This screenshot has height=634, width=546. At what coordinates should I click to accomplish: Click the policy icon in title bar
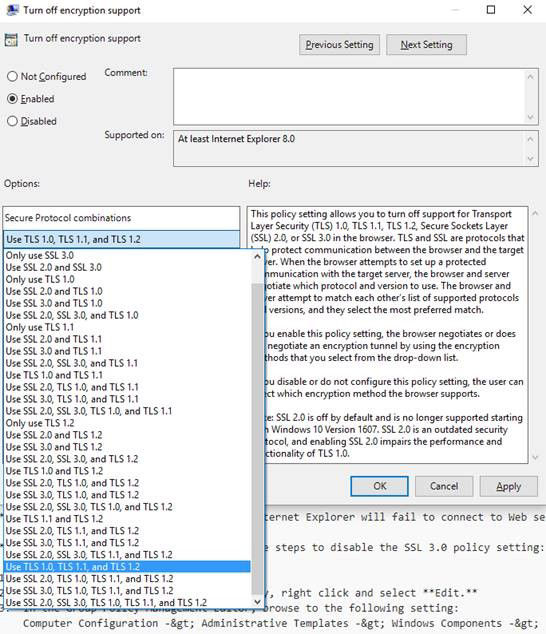tap(12, 10)
